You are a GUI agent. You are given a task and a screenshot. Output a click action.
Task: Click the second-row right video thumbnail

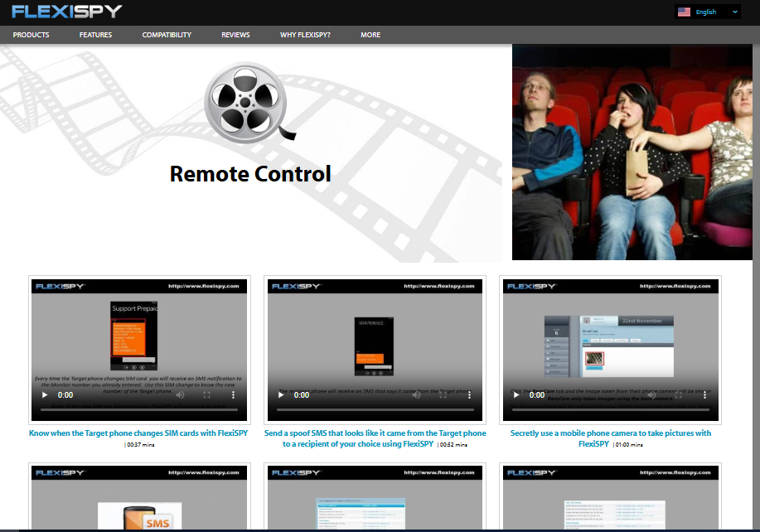610,497
